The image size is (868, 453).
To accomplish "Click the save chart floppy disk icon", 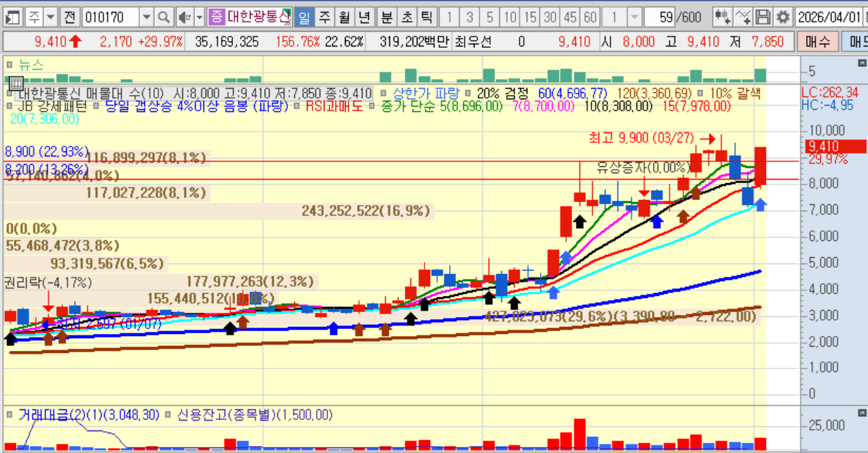I will tap(763, 16).
